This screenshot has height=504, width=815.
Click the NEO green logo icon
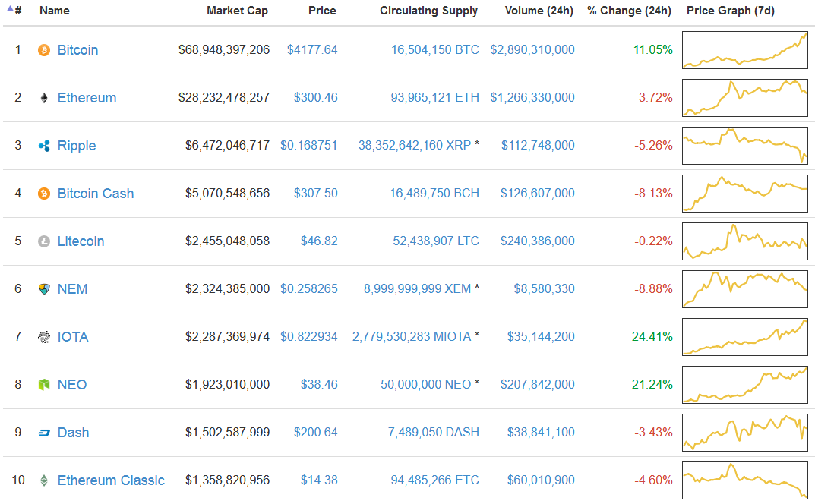(44, 385)
